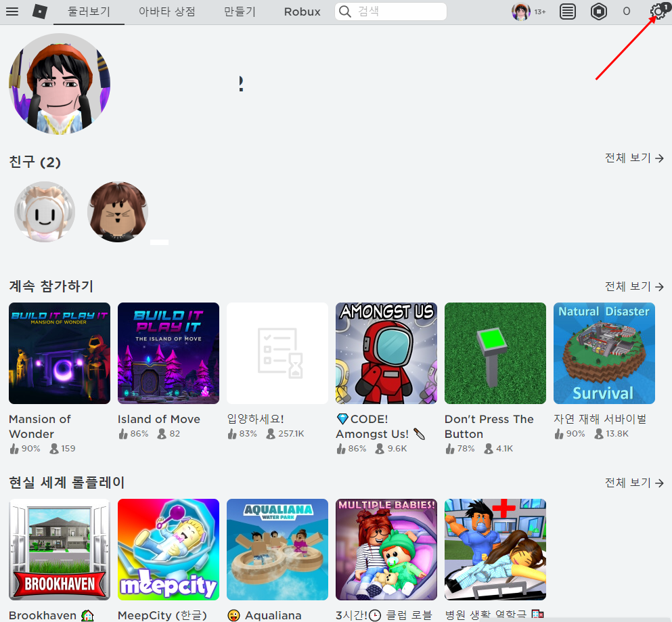Viewport: 672px width, 622px height.
Task: Open the hospital roleplay game thumbnail
Action: tap(495, 550)
